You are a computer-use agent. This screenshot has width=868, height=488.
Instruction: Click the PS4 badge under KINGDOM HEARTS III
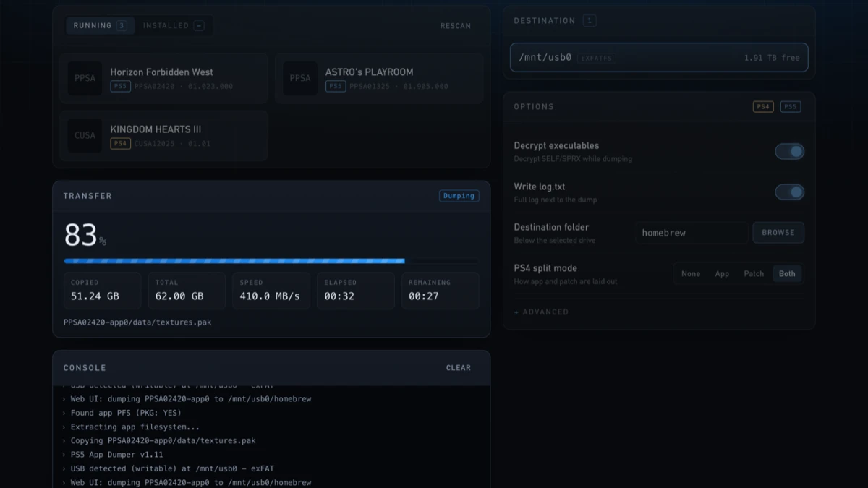(120, 143)
